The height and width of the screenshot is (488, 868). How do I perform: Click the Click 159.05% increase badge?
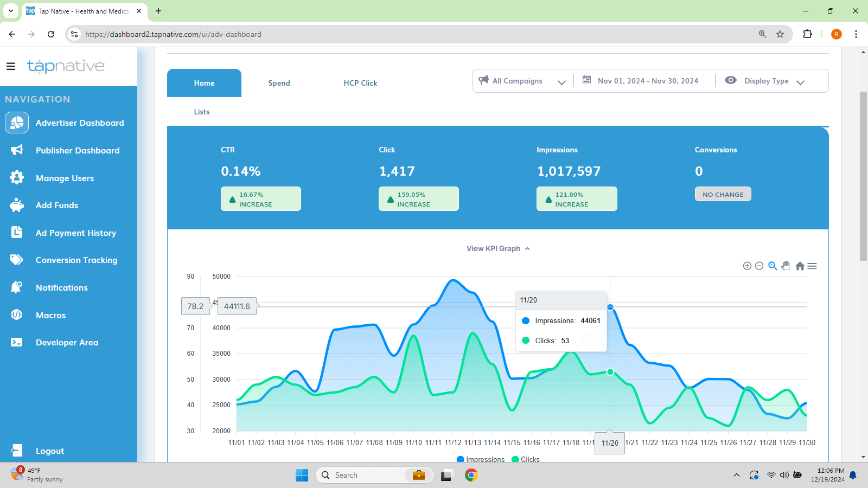419,199
